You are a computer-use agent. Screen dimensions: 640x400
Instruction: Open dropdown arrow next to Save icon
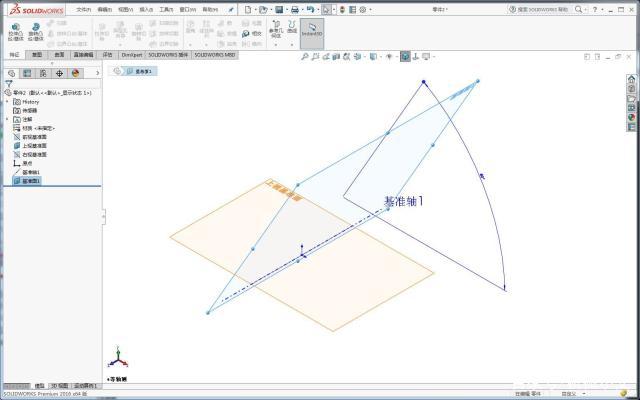(286, 9)
